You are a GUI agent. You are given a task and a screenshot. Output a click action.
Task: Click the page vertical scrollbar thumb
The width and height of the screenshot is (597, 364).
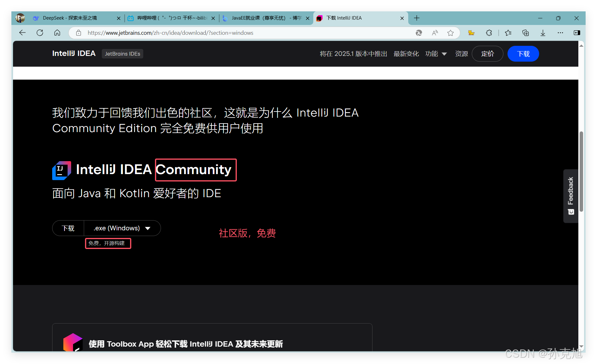tap(581, 172)
